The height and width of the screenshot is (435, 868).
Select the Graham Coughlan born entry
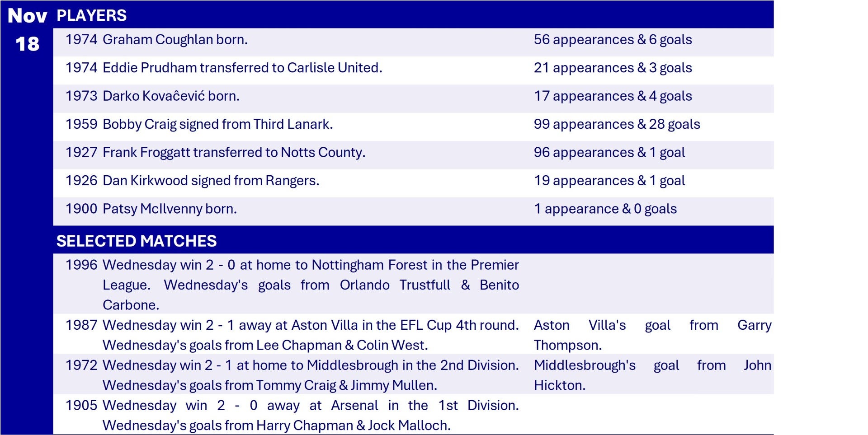[175, 40]
